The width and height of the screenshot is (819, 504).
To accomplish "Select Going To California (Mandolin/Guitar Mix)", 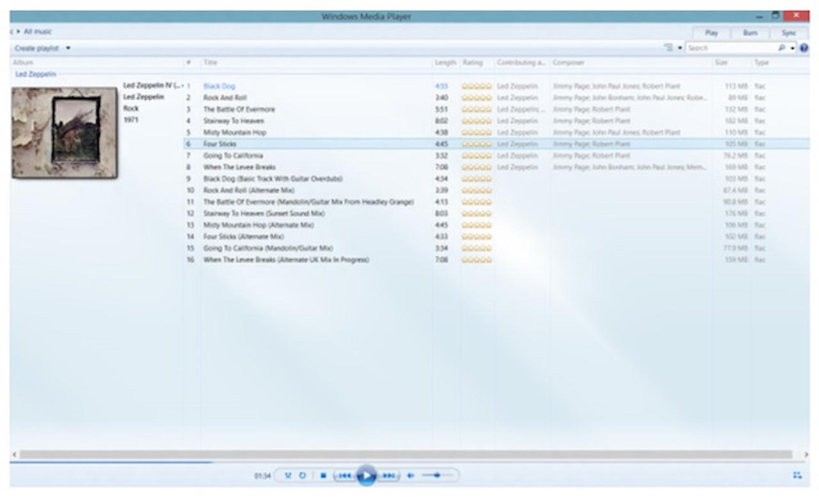I will [268, 248].
